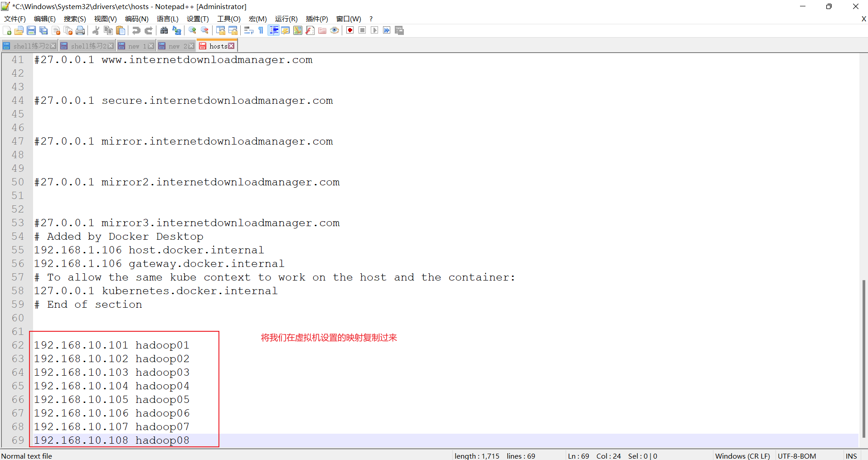Image resolution: width=868 pixels, height=460 pixels.
Task: Click the Ln : 69 status entry
Action: pos(578,456)
